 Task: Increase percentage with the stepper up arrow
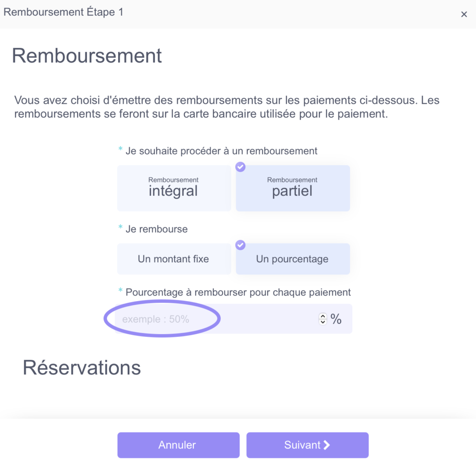coord(323,316)
